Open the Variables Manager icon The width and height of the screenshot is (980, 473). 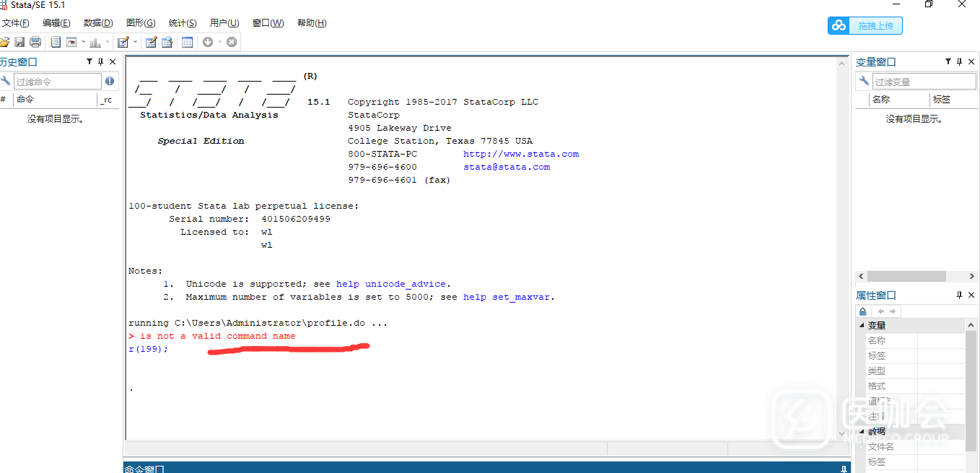pyautogui.click(x=188, y=42)
